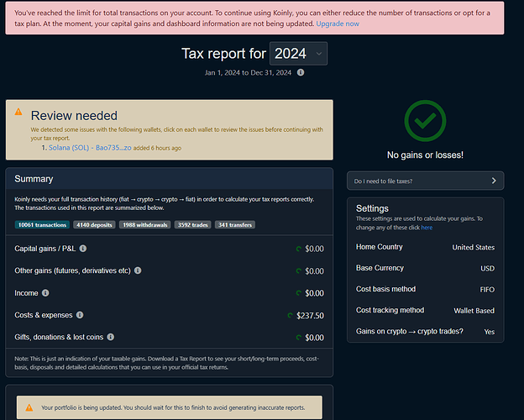Screen dimensions: 524x420
Task: Click the FIFO cost basis value
Action: point(487,290)
